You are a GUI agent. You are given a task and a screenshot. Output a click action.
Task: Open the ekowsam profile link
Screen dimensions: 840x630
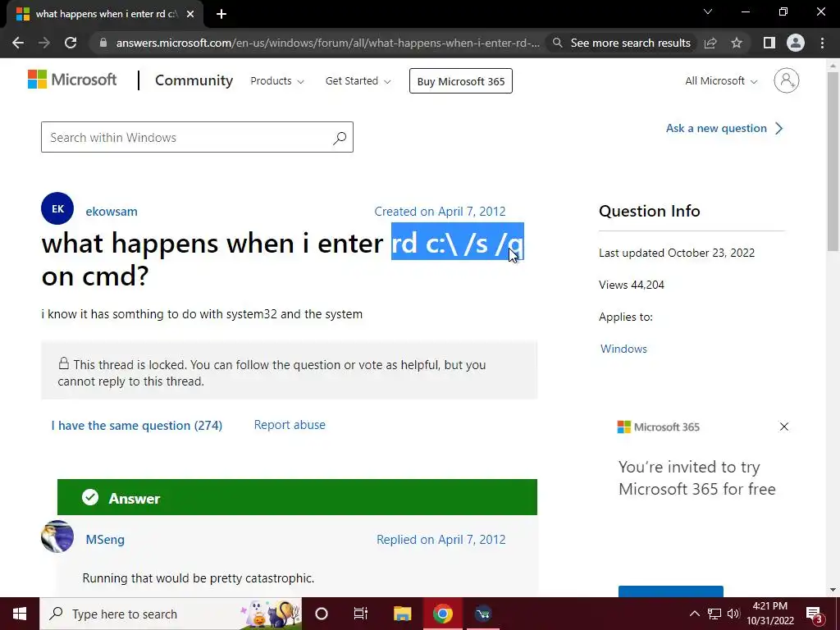pos(112,212)
